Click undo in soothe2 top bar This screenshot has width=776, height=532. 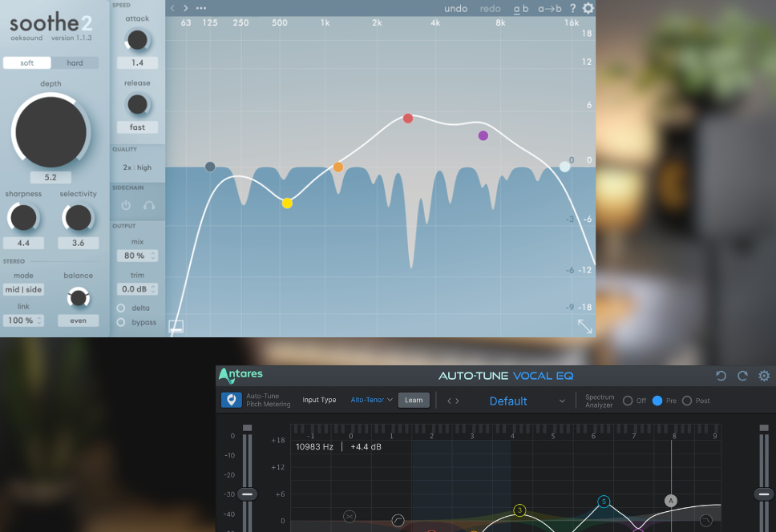pyautogui.click(x=456, y=8)
